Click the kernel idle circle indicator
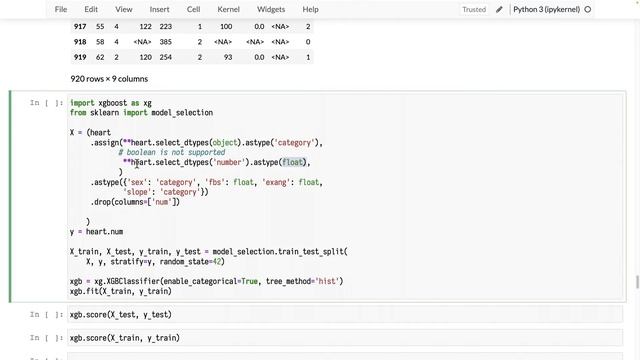The image size is (640, 360). click(588, 9)
